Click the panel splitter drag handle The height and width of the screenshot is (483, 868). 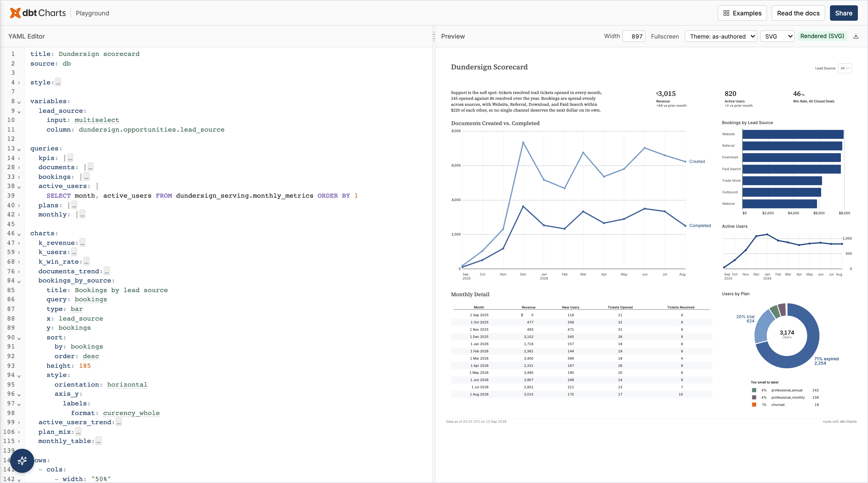coord(434,36)
